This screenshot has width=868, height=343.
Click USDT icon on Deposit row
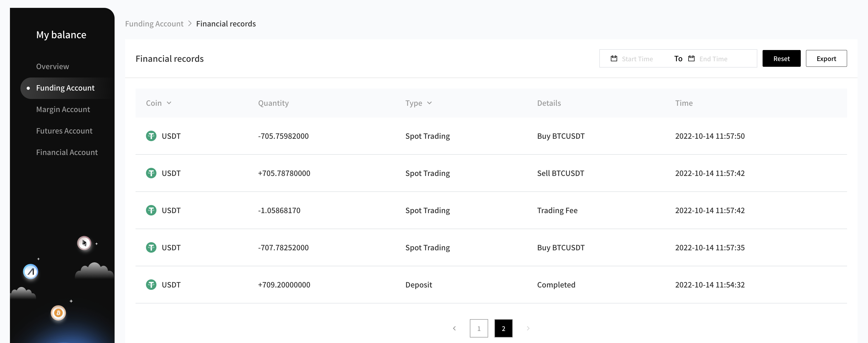pos(151,285)
